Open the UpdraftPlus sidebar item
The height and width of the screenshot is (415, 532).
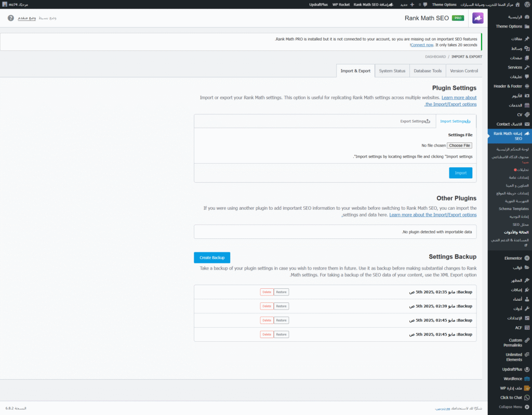click(512, 369)
